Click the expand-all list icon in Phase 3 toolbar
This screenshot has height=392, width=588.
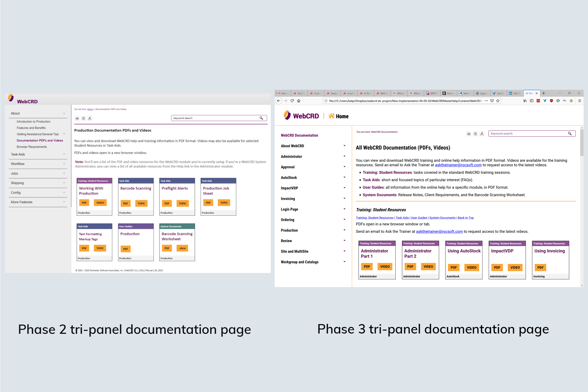coord(475,134)
